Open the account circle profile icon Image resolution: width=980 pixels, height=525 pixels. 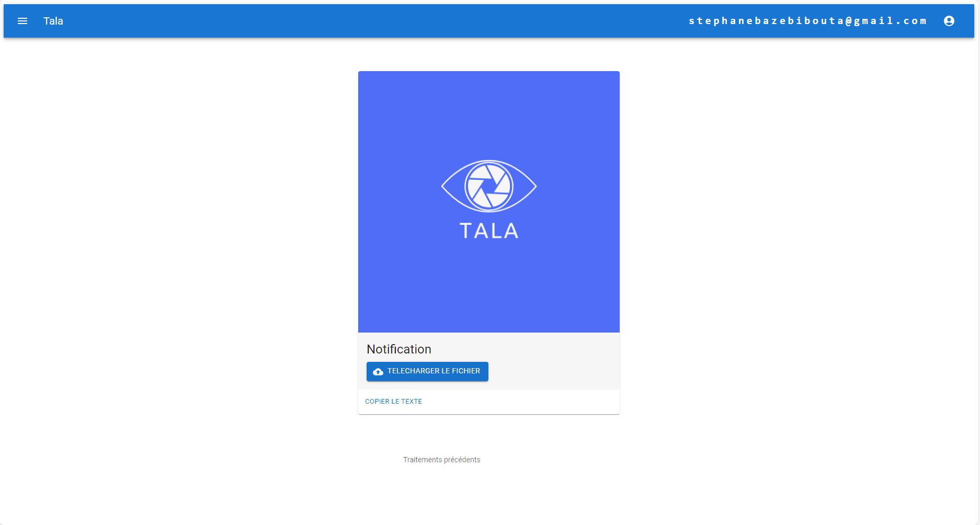(949, 21)
